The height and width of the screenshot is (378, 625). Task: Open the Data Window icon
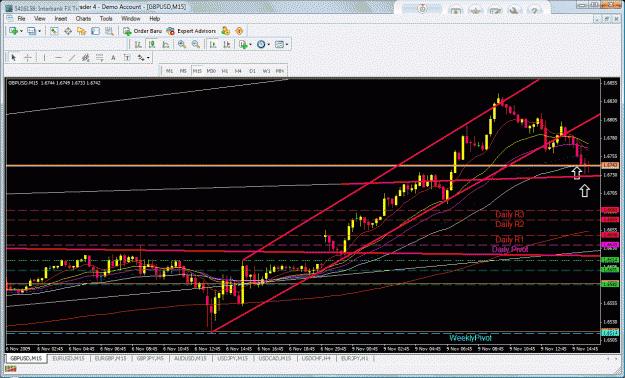coord(68,31)
